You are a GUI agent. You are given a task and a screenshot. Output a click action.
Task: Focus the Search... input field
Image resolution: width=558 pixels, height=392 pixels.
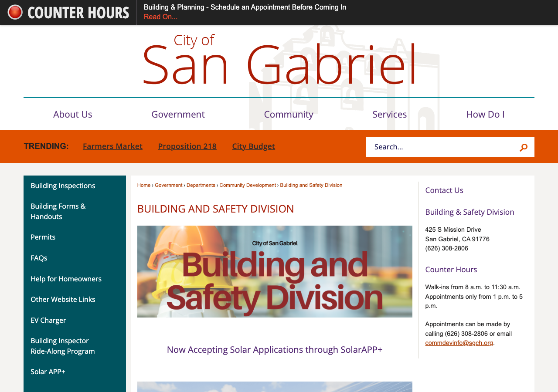pos(440,147)
